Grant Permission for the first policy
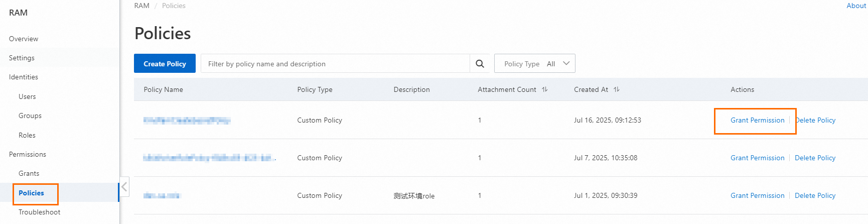Viewport: 868px width, 224px height. point(757,120)
